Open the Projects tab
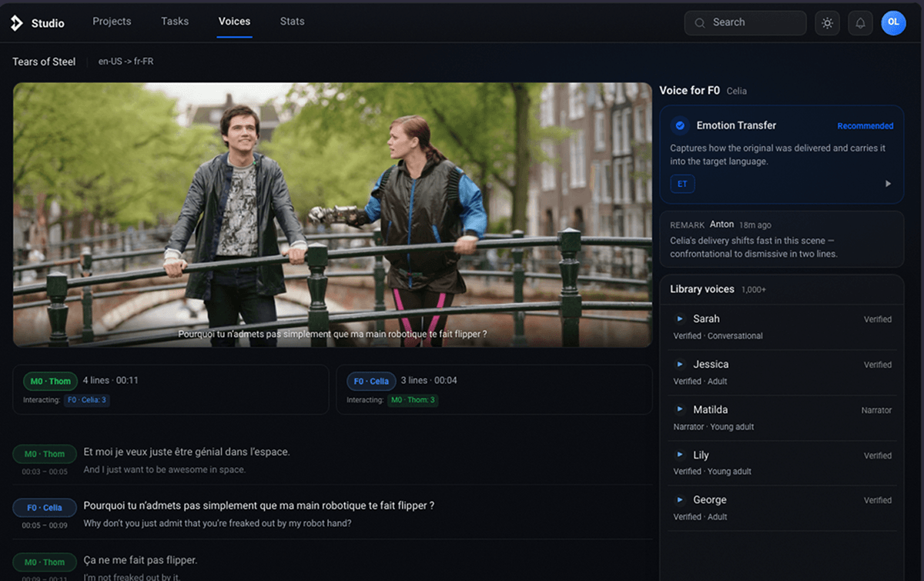The height and width of the screenshot is (581, 924). [112, 22]
